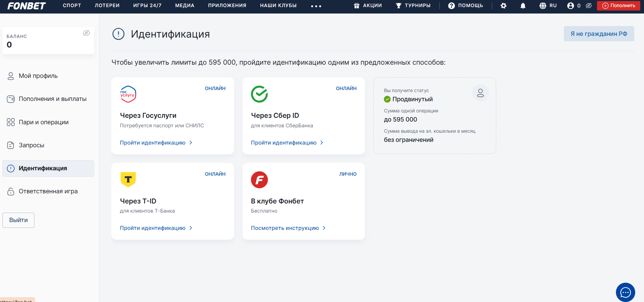Click the В клубе Фонбет heading

(277, 201)
